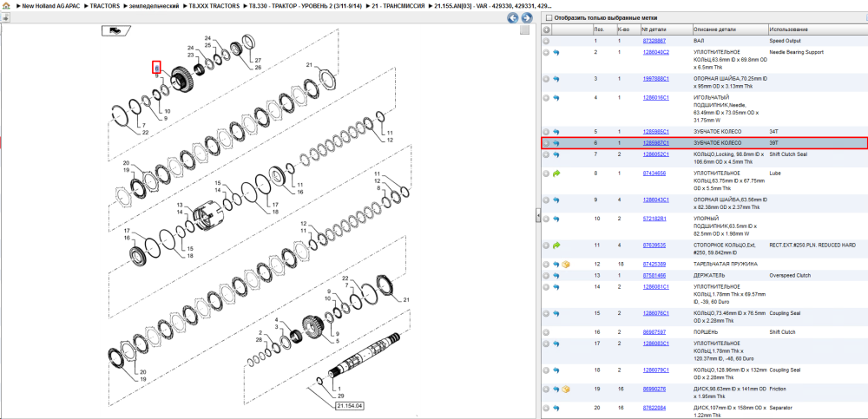This screenshot has height=419, width=868.
Task: Select the 'ПОРШЕНЬ' description cell
Action: click(x=706, y=332)
